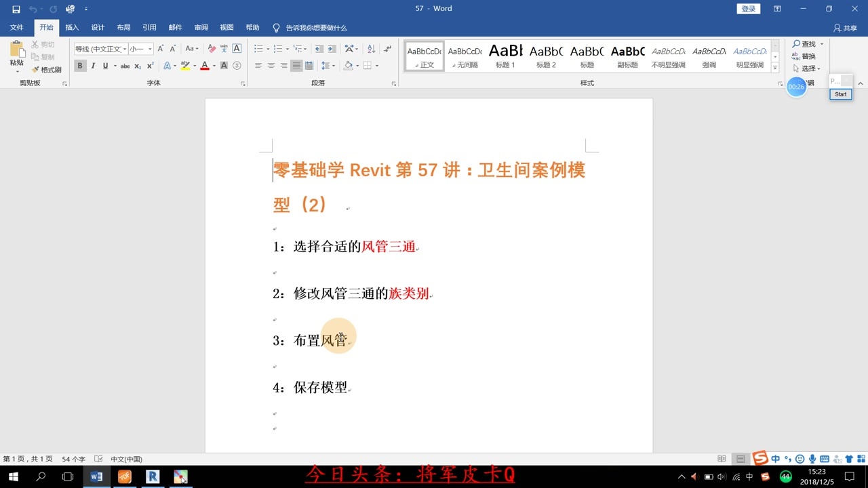Toggle Underline formatting
Viewport: 868px width, 488px height.
105,66
